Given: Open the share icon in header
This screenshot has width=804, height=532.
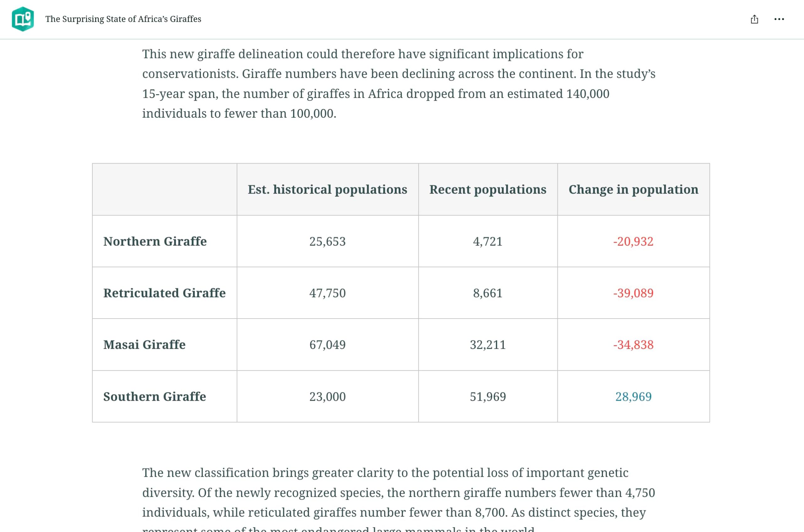Looking at the screenshot, I should pyautogui.click(x=754, y=19).
